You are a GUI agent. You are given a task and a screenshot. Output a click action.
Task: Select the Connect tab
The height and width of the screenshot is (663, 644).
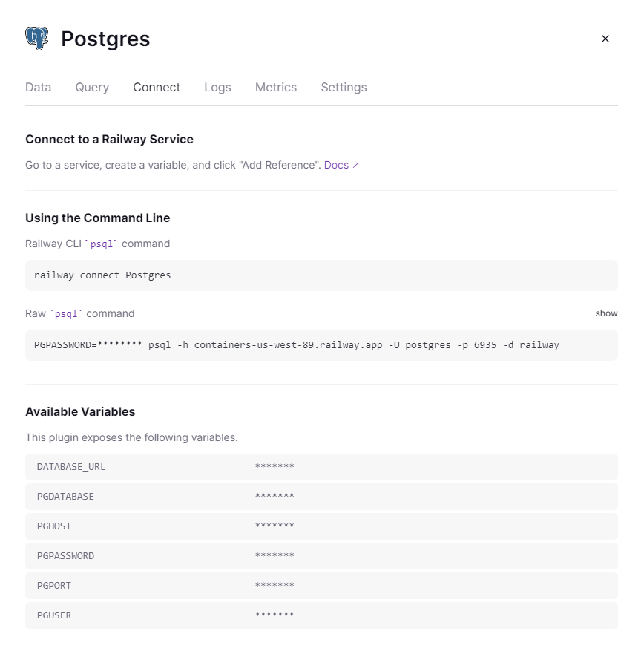[x=157, y=87]
